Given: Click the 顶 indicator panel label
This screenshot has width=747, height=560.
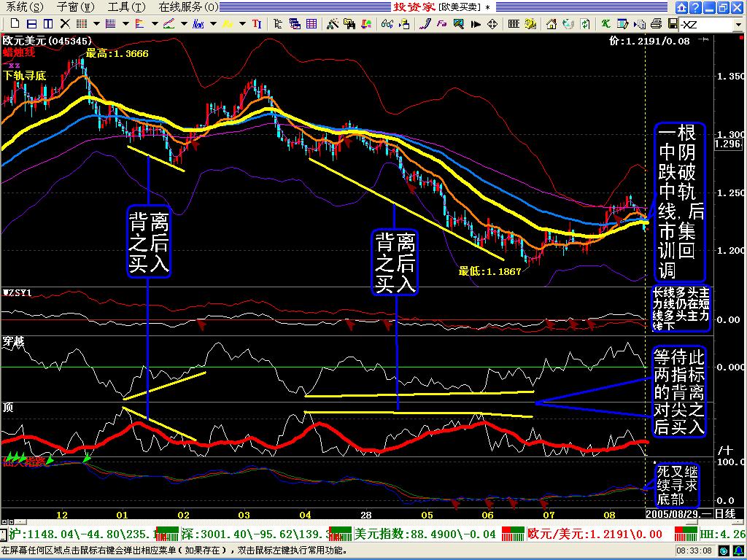Looking at the screenshot, I should pos(7,408).
